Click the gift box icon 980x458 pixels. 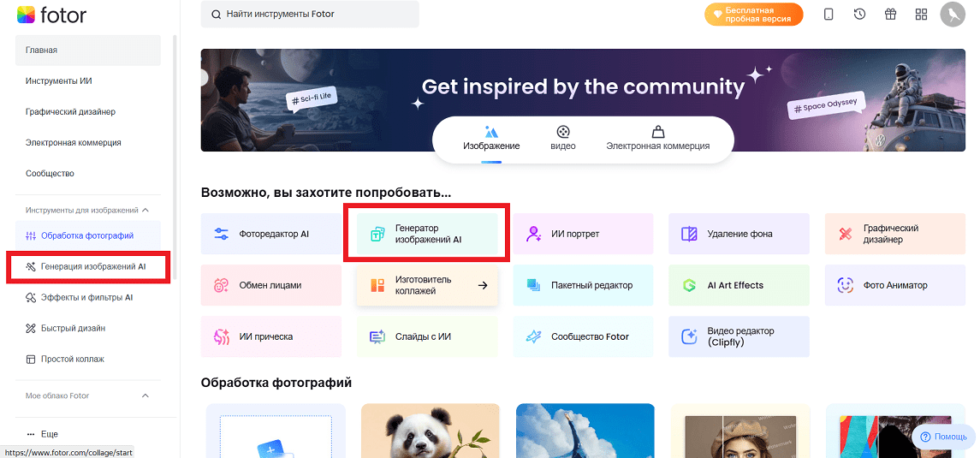click(890, 15)
